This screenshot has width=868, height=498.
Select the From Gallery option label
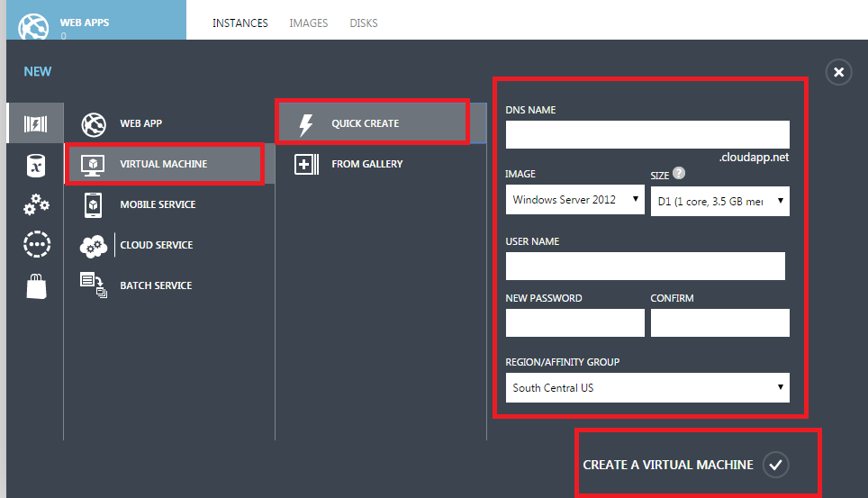click(367, 164)
